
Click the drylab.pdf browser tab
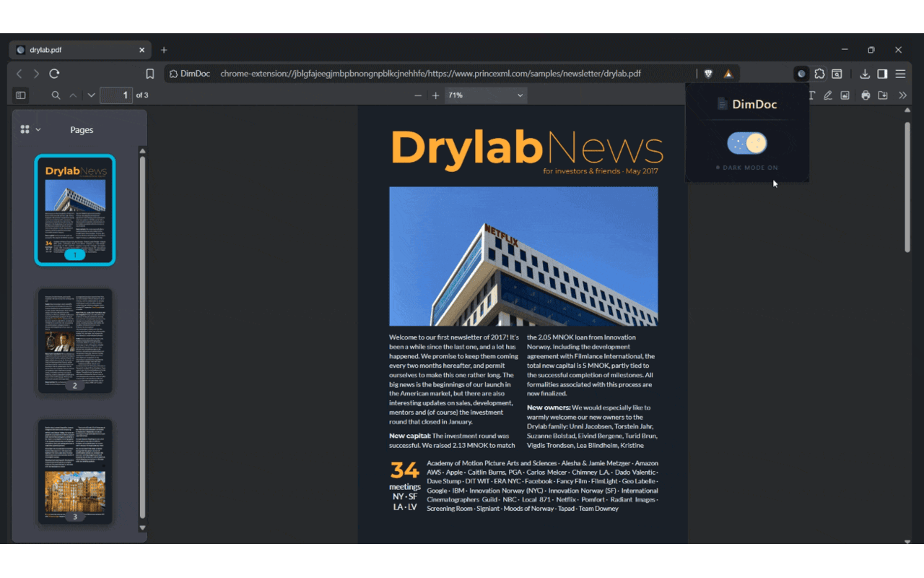(x=79, y=50)
